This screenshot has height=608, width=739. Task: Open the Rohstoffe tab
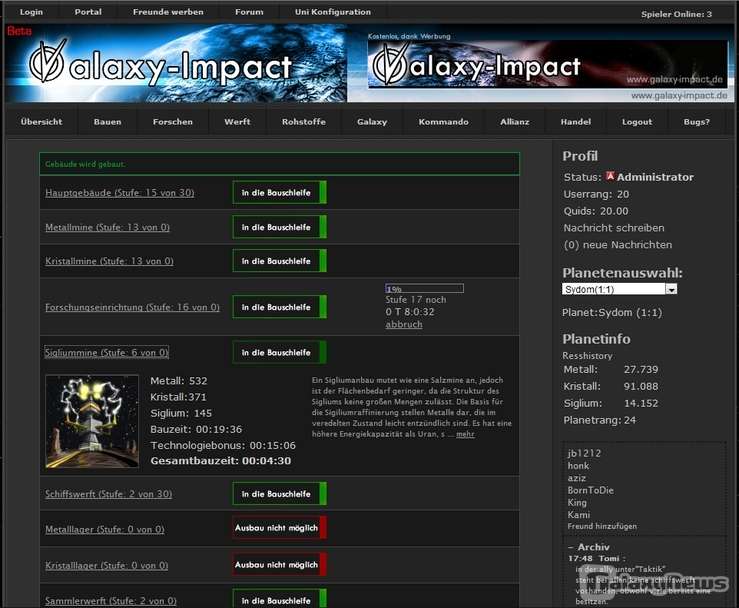[304, 122]
